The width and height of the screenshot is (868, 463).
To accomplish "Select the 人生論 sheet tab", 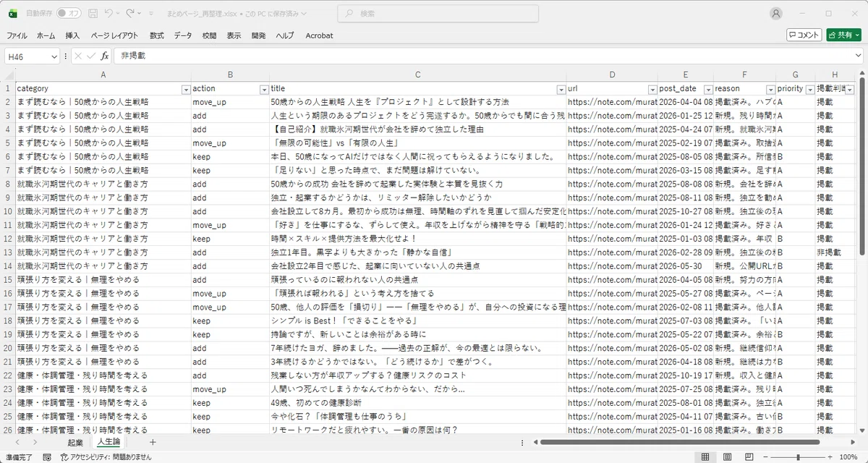I will pos(109,442).
